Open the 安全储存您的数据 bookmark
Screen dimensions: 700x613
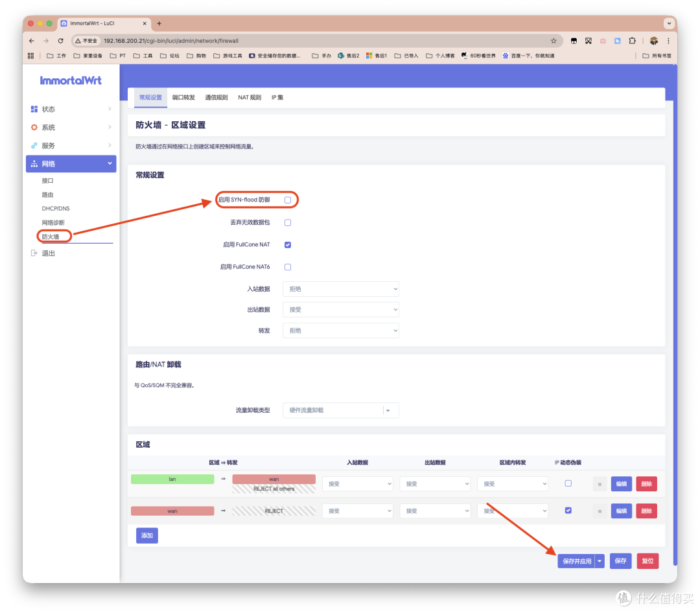tap(275, 56)
